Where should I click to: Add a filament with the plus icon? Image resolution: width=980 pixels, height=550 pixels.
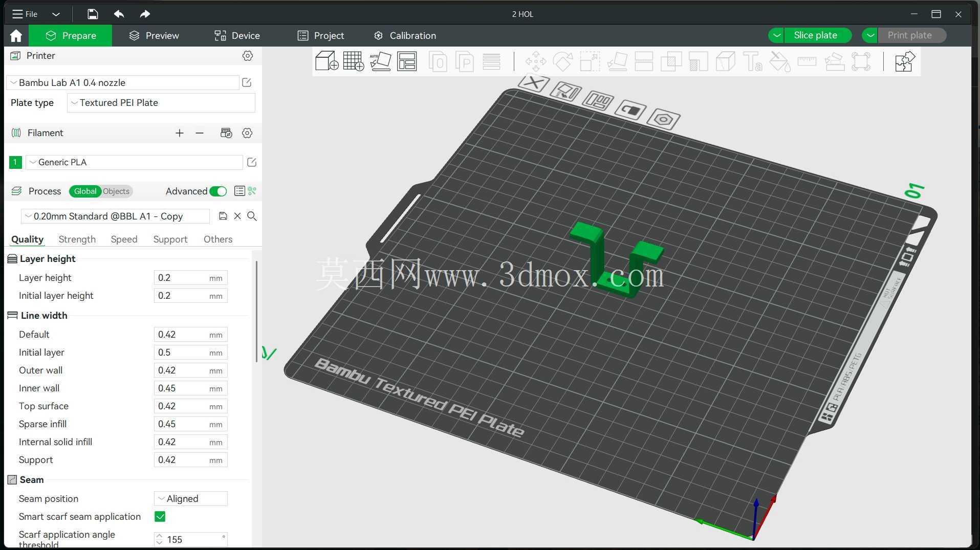pyautogui.click(x=179, y=133)
